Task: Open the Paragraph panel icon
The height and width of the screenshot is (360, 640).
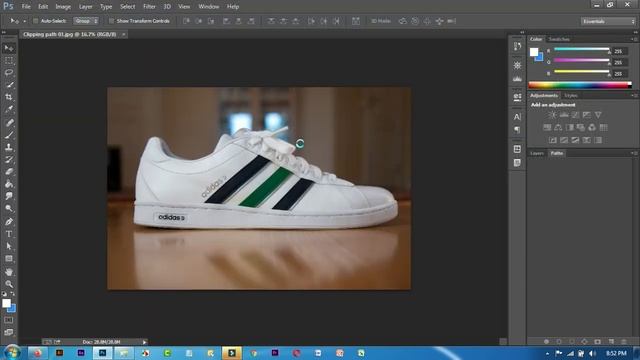Action: 517,130
